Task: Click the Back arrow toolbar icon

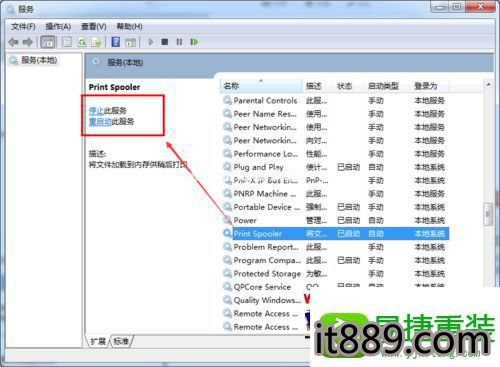Action: (x=13, y=42)
